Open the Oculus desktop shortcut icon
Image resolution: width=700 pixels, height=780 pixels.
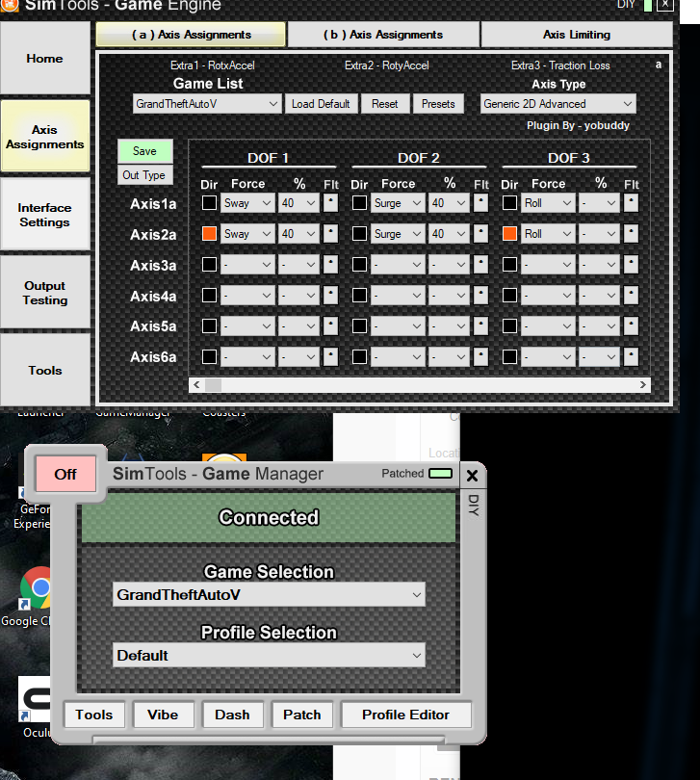pos(35,699)
